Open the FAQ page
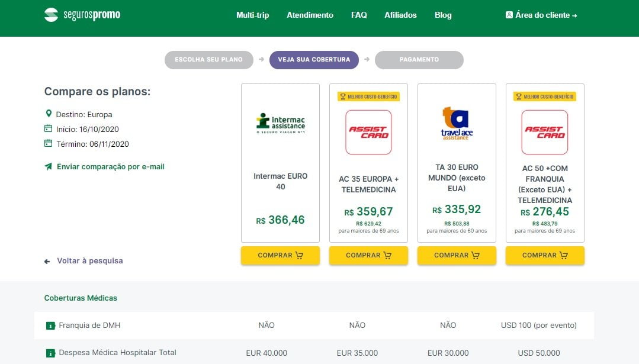Viewport: 639px width, 364px height. pyautogui.click(x=359, y=15)
